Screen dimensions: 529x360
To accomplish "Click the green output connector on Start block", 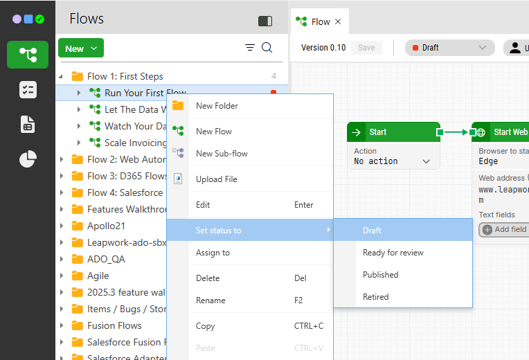I will coord(440,132).
